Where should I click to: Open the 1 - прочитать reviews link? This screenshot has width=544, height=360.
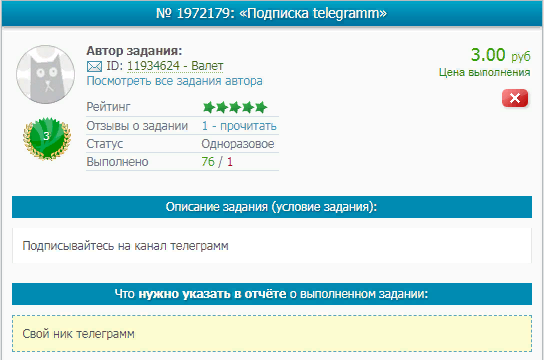[239, 126]
